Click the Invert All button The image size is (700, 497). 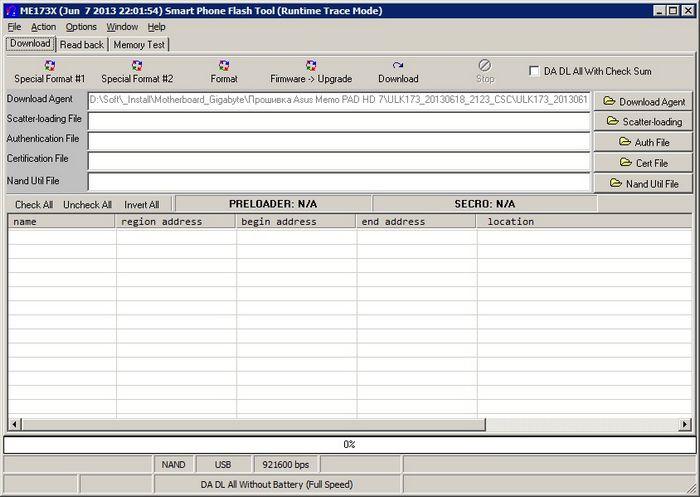click(141, 204)
